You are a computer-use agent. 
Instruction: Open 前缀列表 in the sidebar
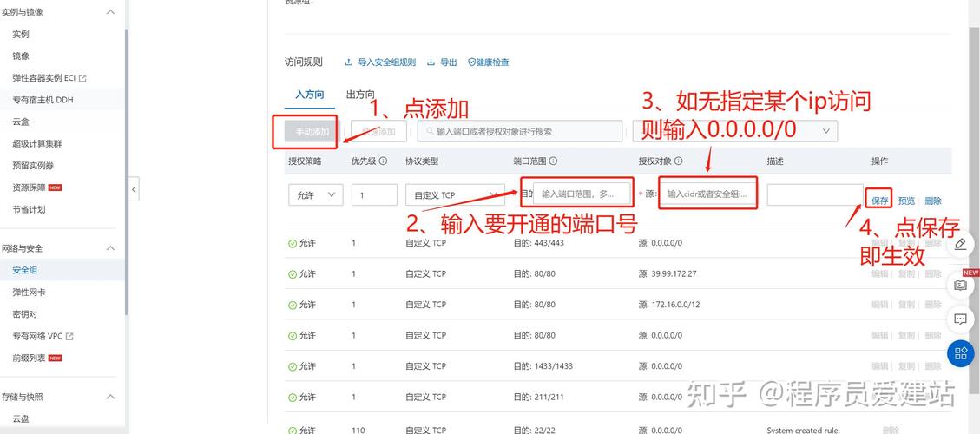pos(29,358)
